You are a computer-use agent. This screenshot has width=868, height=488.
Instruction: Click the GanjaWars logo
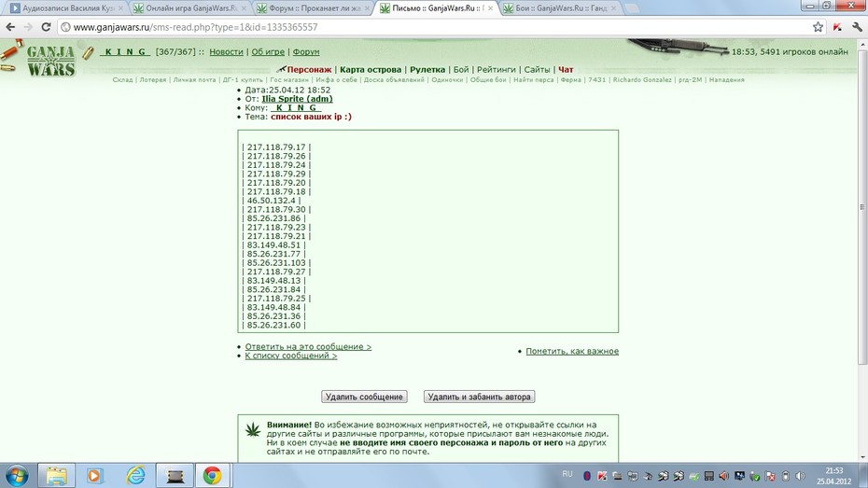50,61
